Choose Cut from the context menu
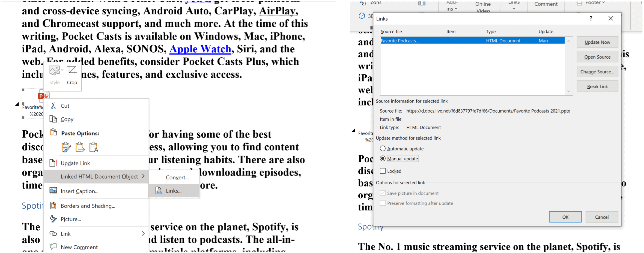This screenshot has width=644, height=253. (x=65, y=106)
